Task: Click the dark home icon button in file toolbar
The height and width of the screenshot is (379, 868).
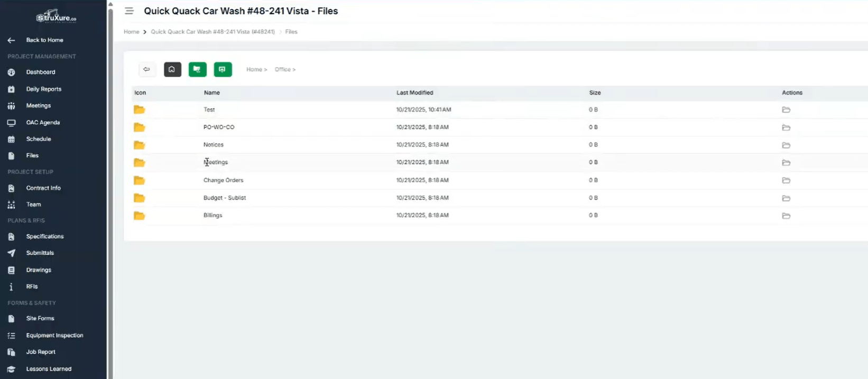Action: [172, 69]
